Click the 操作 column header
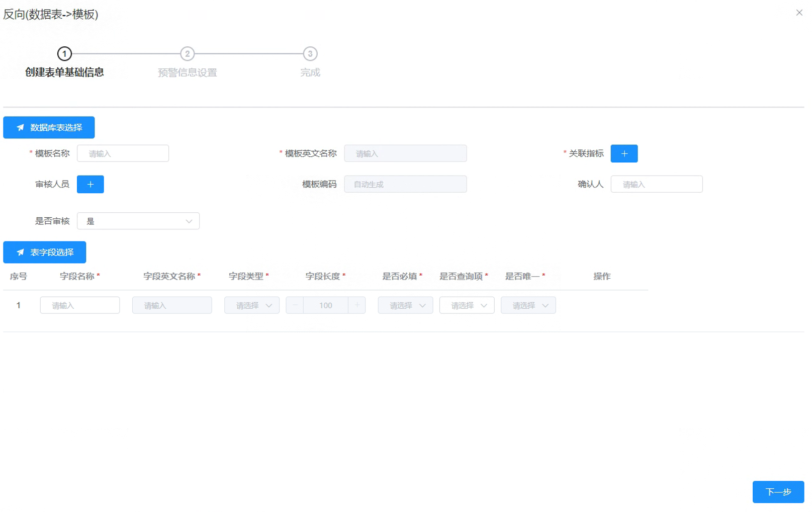812x512 pixels. (602, 276)
